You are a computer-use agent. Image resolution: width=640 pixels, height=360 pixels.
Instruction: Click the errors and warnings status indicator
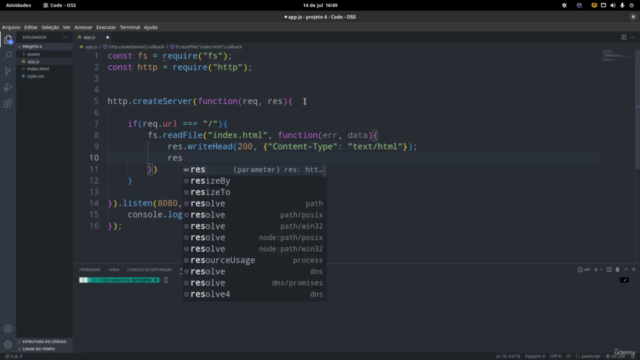[13, 356]
